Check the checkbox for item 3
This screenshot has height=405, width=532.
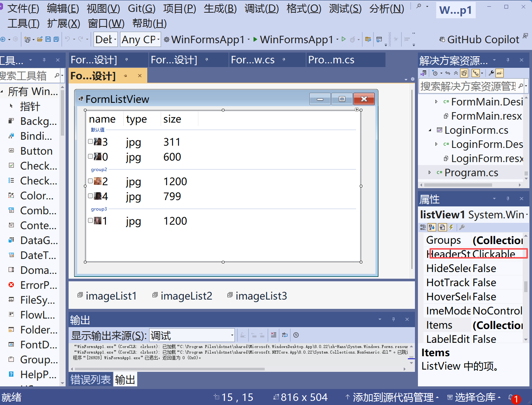tap(90, 142)
